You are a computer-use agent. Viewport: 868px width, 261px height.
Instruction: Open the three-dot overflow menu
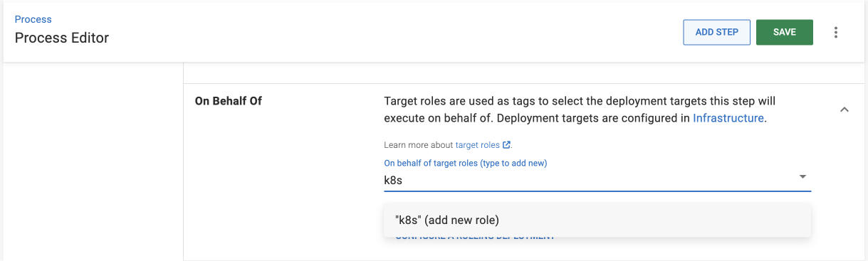(x=836, y=32)
